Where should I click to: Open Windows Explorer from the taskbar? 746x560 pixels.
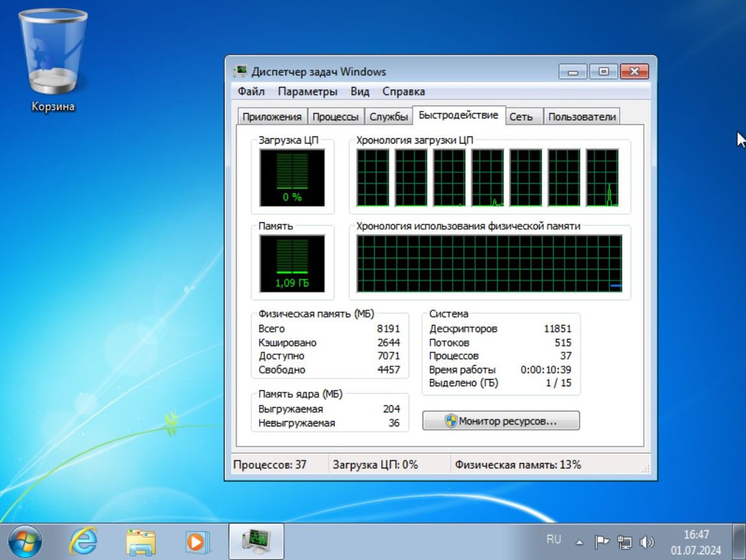point(139,539)
